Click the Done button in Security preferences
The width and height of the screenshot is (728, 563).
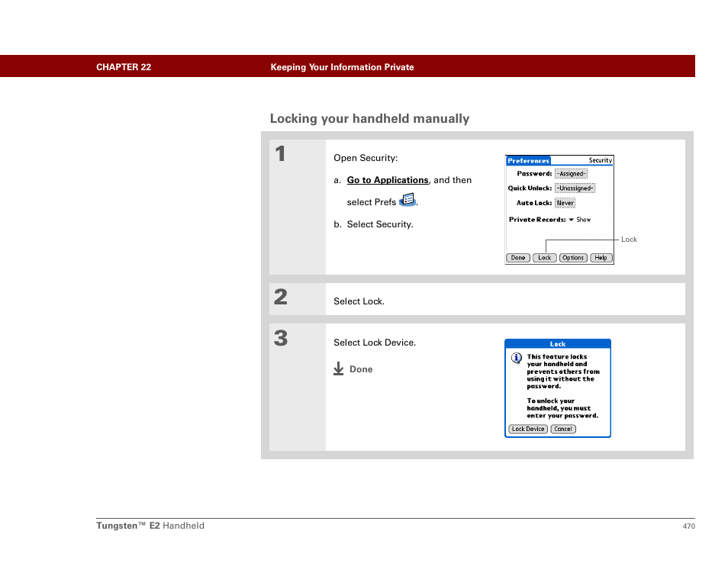[x=518, y=258]
